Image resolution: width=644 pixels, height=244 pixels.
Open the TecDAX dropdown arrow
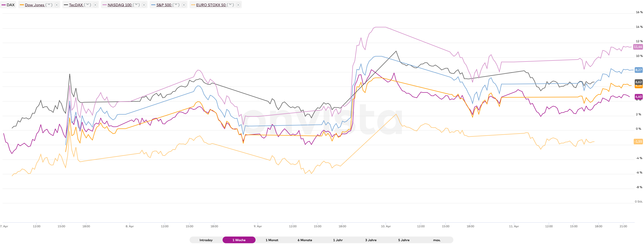tap(88, 5)
